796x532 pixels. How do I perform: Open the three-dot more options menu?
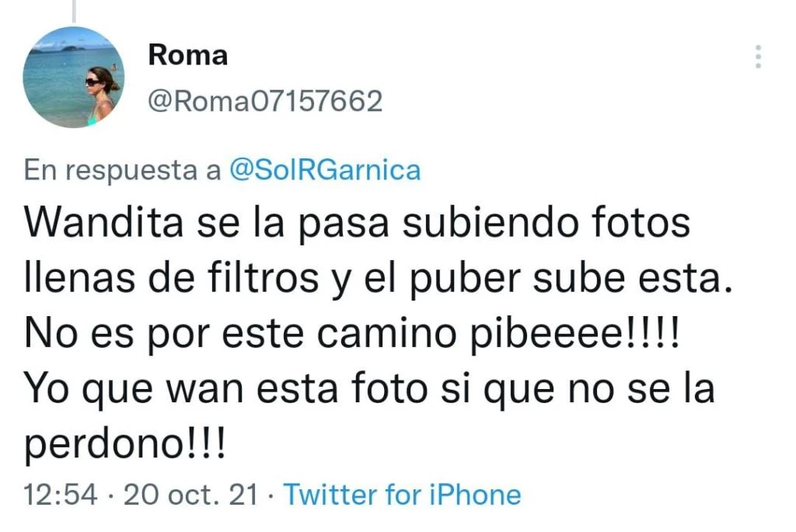[x=758, y=56]
